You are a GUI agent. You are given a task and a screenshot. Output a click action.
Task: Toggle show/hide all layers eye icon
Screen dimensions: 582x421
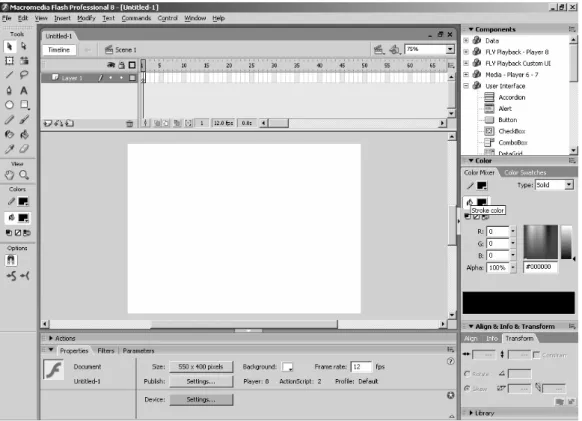(x=111, y=65)
